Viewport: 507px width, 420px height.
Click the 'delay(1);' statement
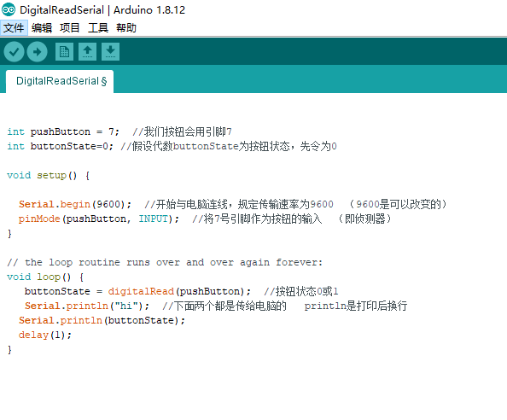45,335
